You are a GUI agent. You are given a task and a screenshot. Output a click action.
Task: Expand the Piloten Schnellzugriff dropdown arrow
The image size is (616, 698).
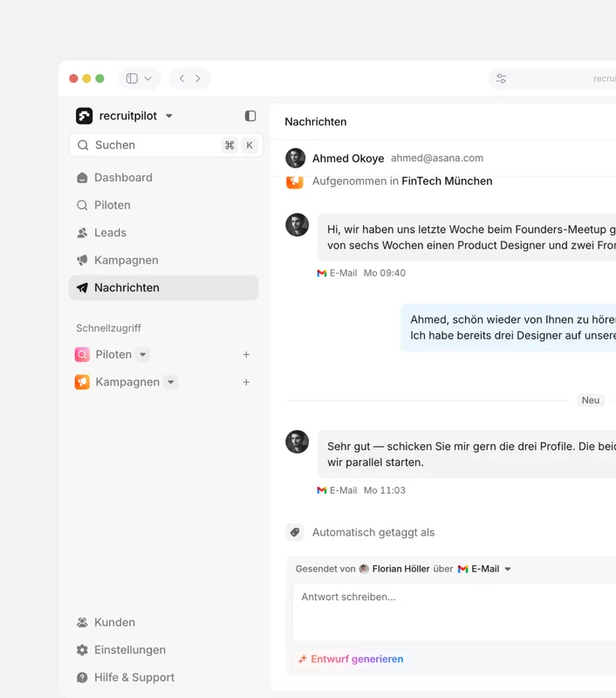click(143, 355)
